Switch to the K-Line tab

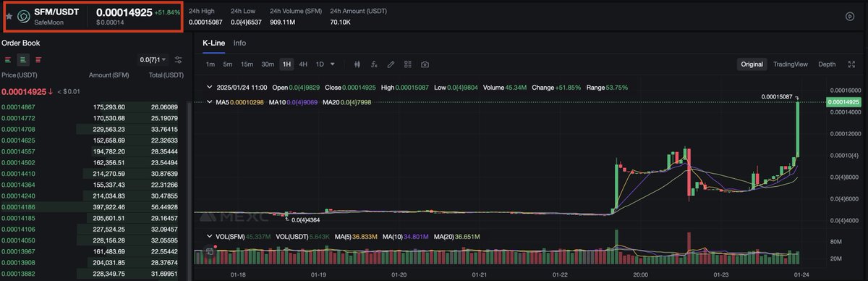click(214, 43)
